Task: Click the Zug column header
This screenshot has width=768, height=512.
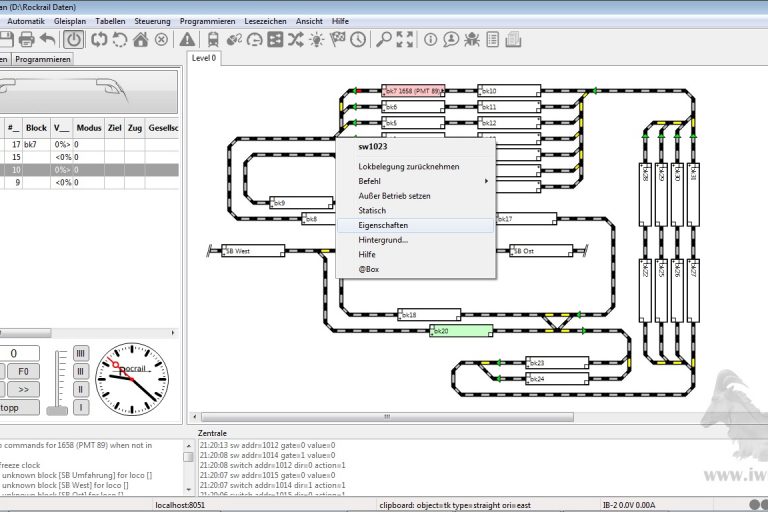Action: (135, 128)
